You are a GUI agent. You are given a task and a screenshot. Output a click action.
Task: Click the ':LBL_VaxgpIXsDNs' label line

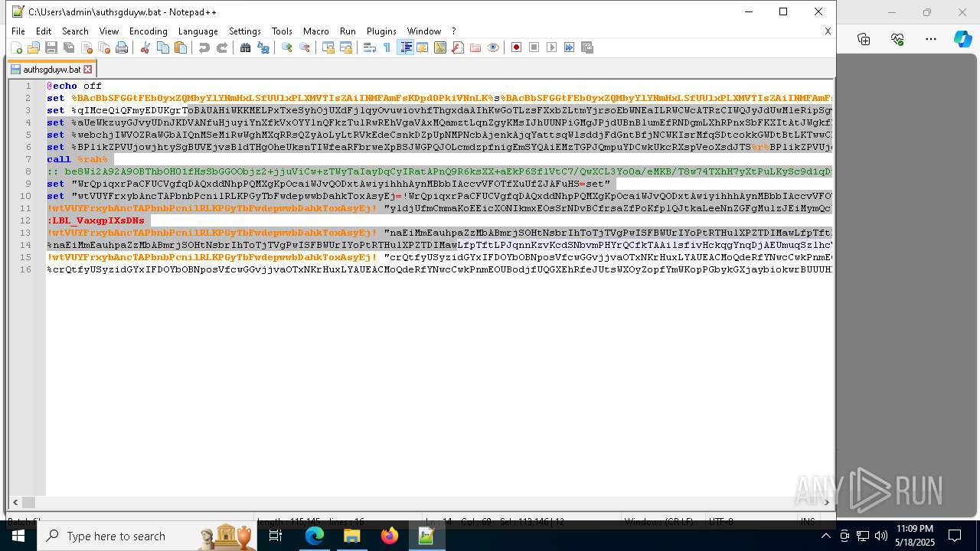(96, 220)
